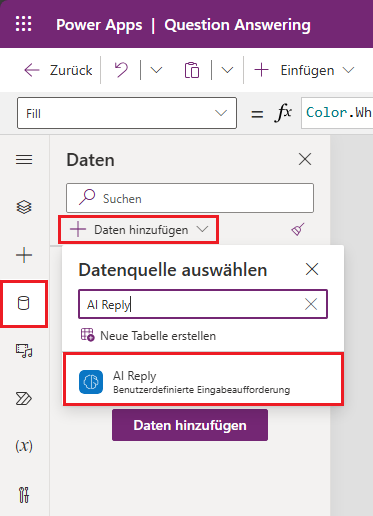Click the purple Daten hinzufügen button
Screen dimensions: 373x516
pos(190,425)
